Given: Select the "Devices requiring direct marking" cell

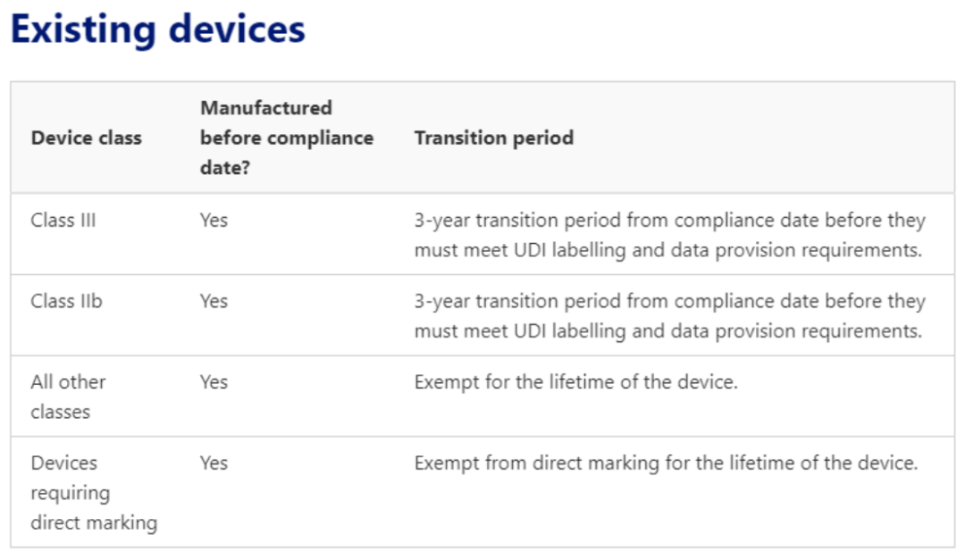Looking at the screenshot, I should (x=93, y=492).
